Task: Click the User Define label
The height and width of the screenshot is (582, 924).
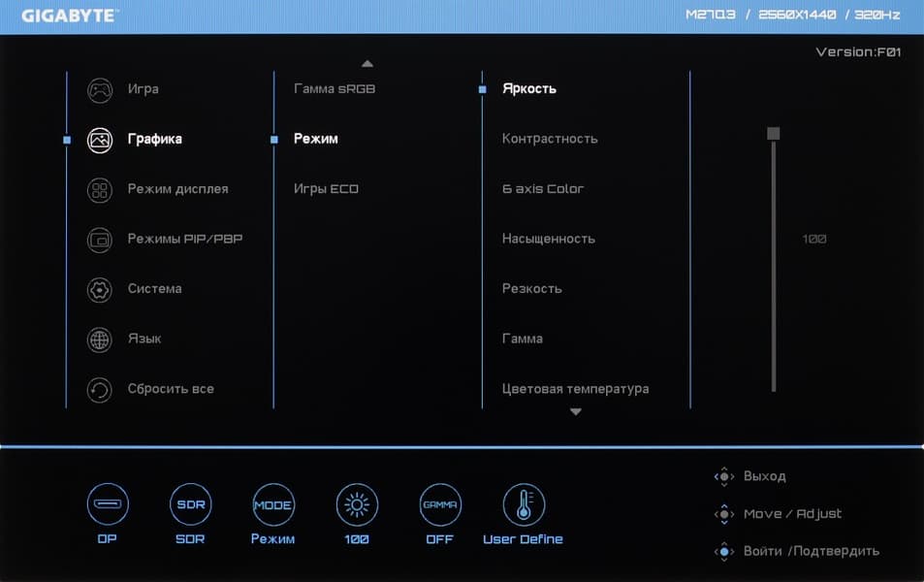Action: click(524, 539)
